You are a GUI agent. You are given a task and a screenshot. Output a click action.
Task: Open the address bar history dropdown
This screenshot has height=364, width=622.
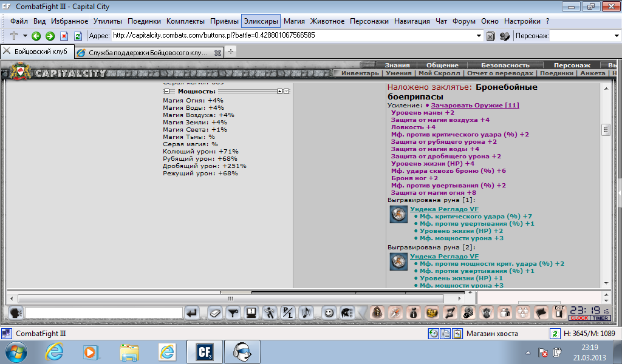click(479, 36)
